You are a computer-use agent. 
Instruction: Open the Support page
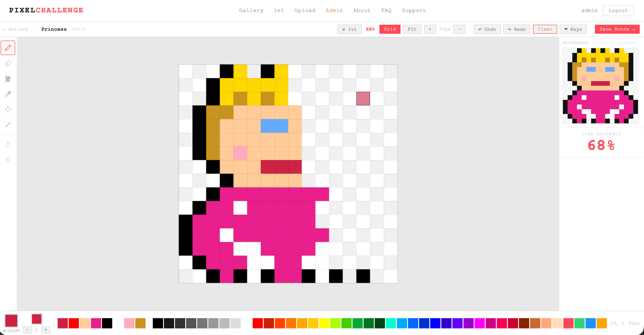[x=414, y=10]
